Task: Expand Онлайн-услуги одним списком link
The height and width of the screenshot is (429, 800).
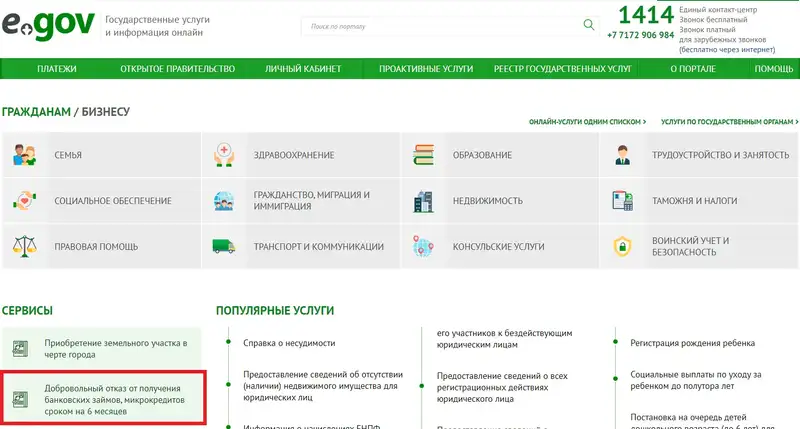Action: click(587, 122)
